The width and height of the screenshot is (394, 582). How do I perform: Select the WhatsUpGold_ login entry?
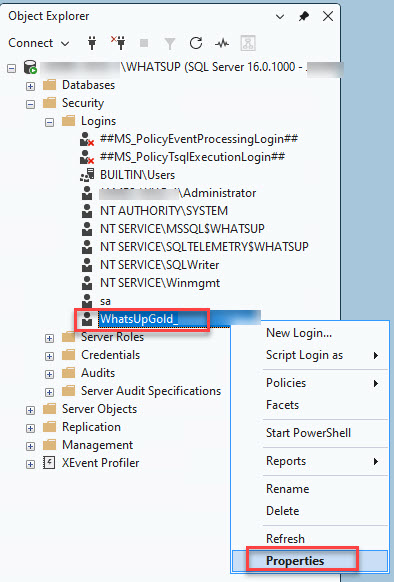pyautogui.click(x=180, y=319)
